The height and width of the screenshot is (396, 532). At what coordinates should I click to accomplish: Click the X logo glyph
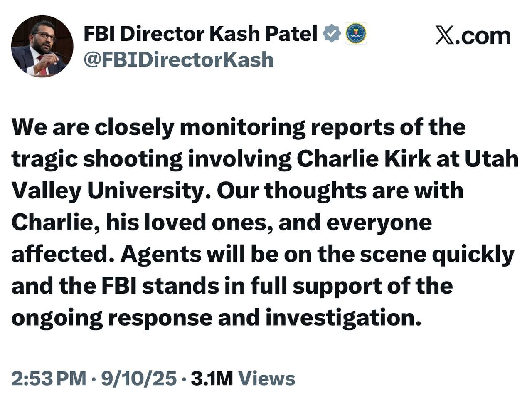tap(445, 35)
